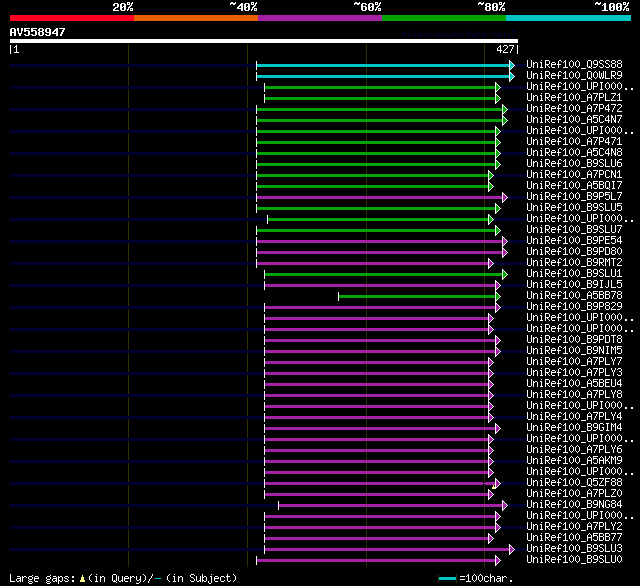Click the yellow large-gap query legend symbol

[x=82, y=578]
